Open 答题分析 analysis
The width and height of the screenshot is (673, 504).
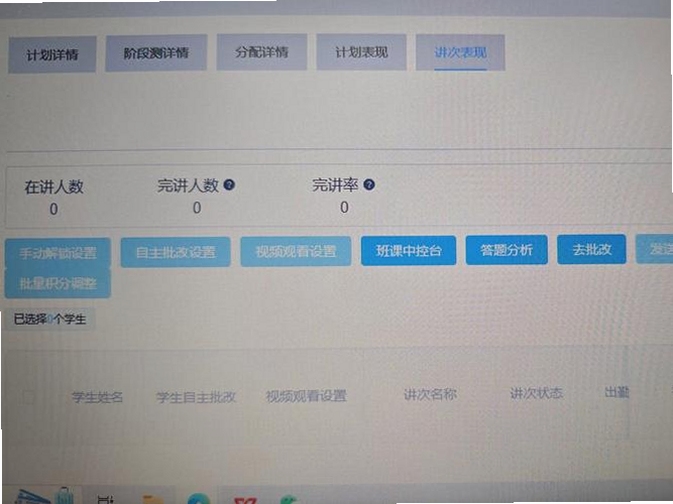pyautogui.click(x=506, y=249)
